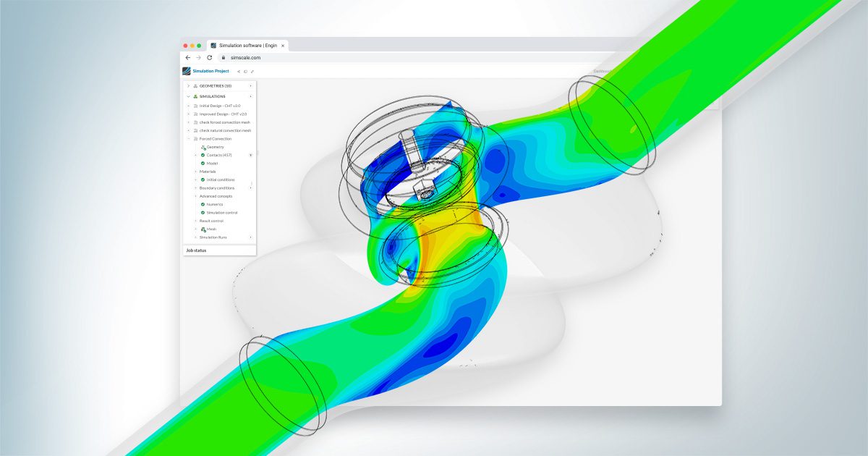Collapse the Forced Convection simulation tree
Viewport: 868px width, 456px height.
click(188, 138)
